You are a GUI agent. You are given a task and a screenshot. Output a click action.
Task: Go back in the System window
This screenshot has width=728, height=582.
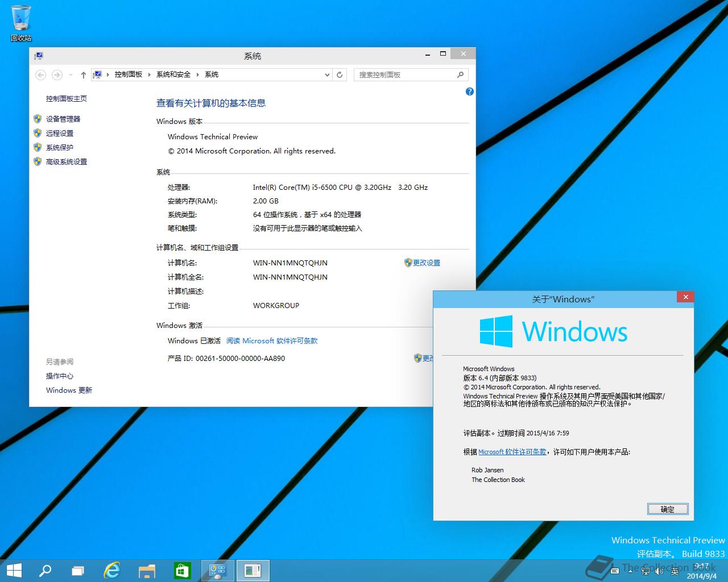[40, 75]
